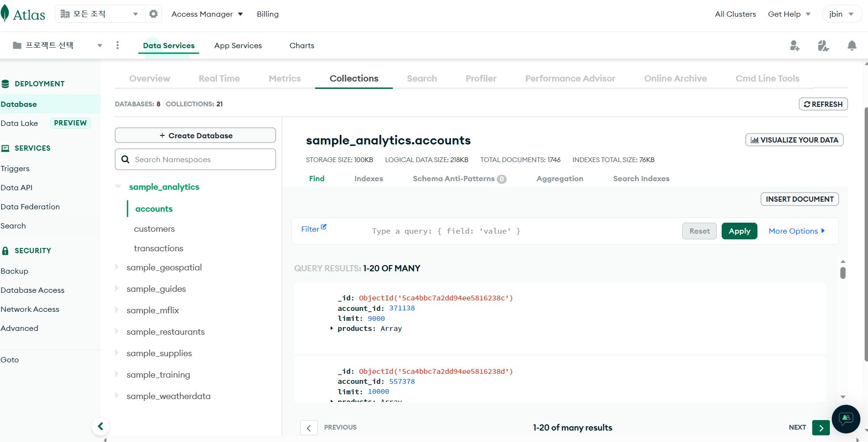The width and height of the screenshot is (868, 442).
Task: Collapse the sample_analytics database
Action: click(x=118, y=186)
